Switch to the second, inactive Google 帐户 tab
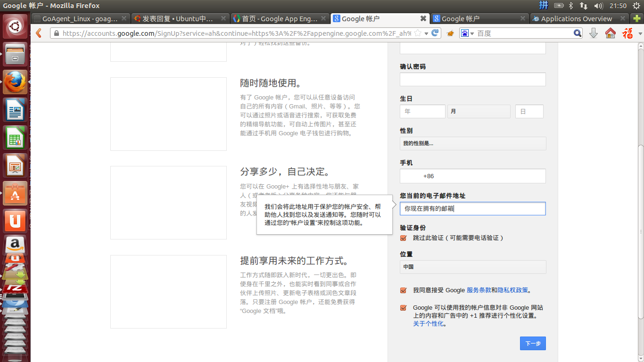 pos(479,19)
